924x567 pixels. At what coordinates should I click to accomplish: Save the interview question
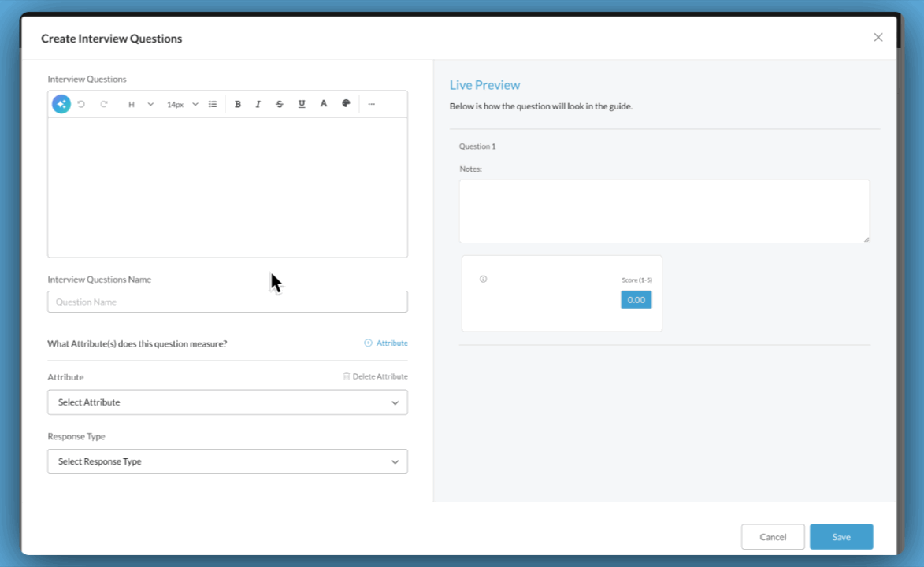coord(841,536)
